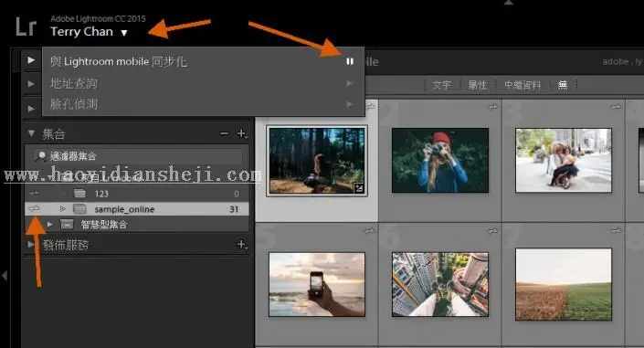Click the plus button beside 發佈服務
Screen dimensions: 644x348
241,245
